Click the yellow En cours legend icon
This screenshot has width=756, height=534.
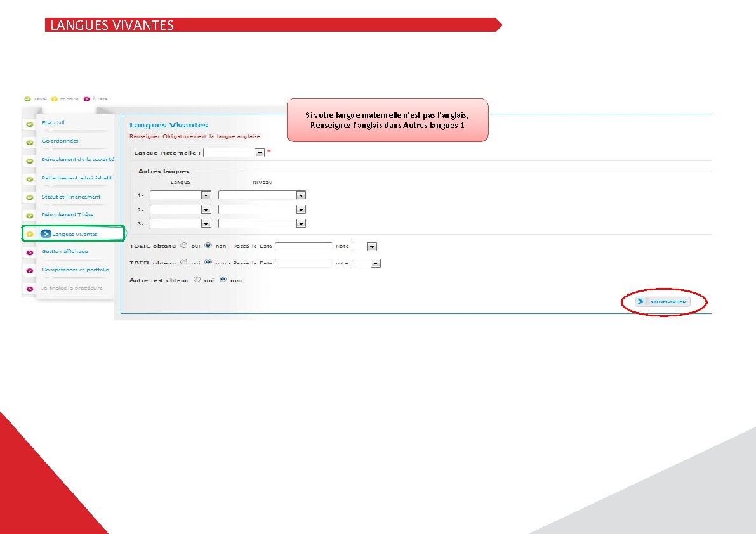tap(54, 99)
